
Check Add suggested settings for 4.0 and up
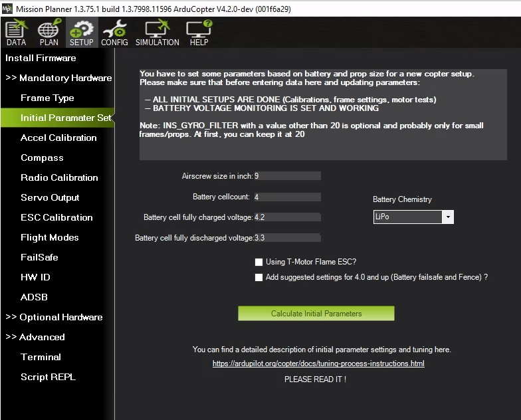pyautogui.click(x=259, y=278)
